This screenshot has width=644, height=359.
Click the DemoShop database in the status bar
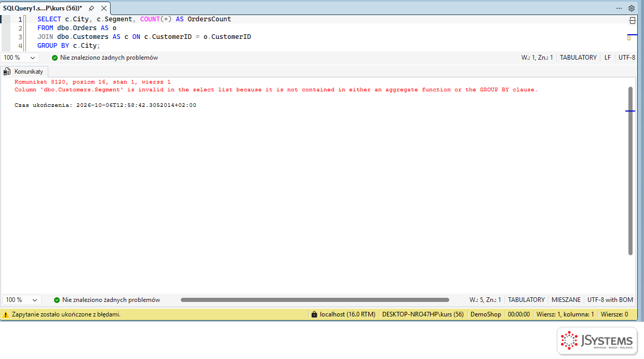pyautogui.click(x=486, y=314)
